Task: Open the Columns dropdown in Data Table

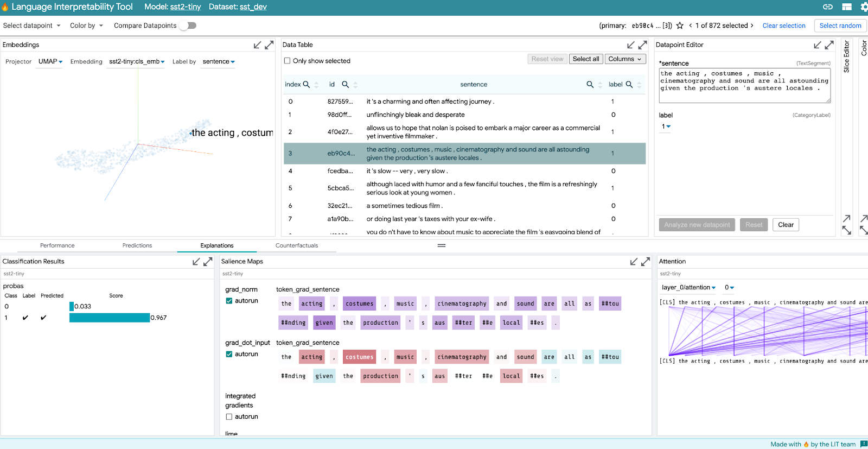Action: (x=624, y=59)
